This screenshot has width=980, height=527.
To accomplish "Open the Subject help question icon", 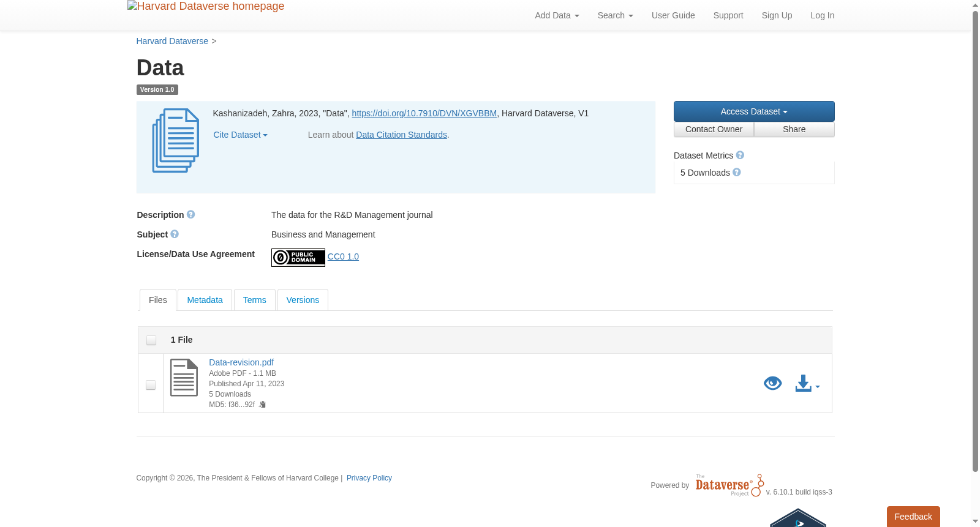I will (175, 234).
